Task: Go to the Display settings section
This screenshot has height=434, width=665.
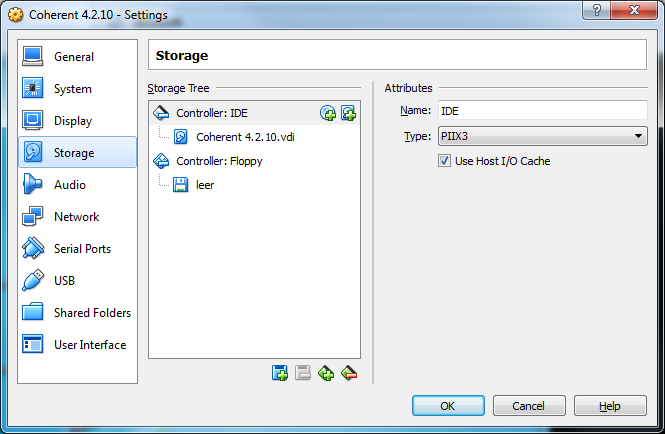Action: (x=73, y=121)
